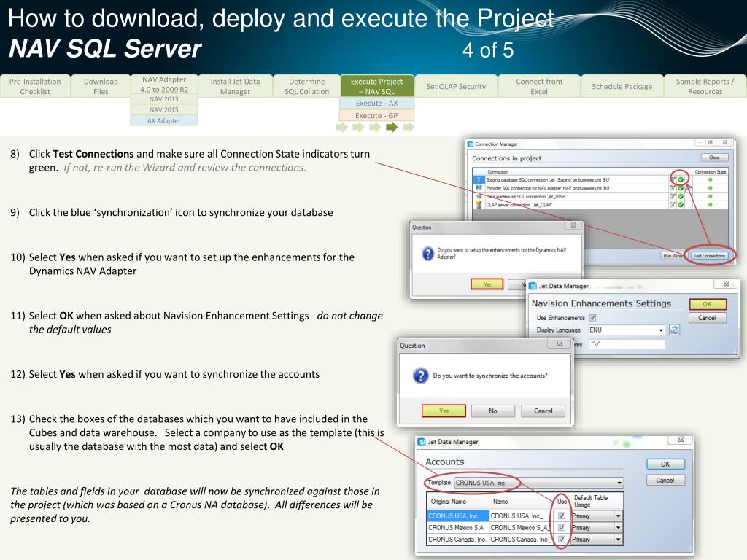This screenshot has height=560, width=747.
Task: Click edit icon on NAV provider connection row
Action: coord(673,188)
